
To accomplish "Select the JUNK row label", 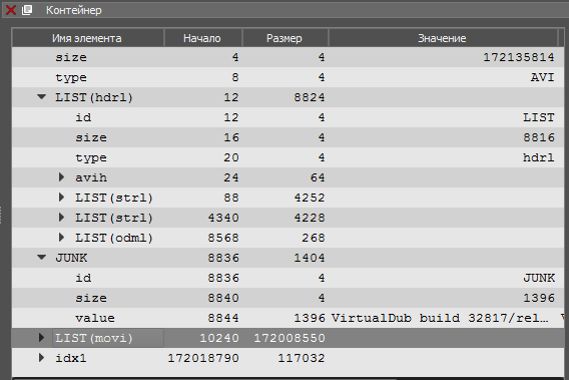I will pyautogui.click(x=71, y=258).
